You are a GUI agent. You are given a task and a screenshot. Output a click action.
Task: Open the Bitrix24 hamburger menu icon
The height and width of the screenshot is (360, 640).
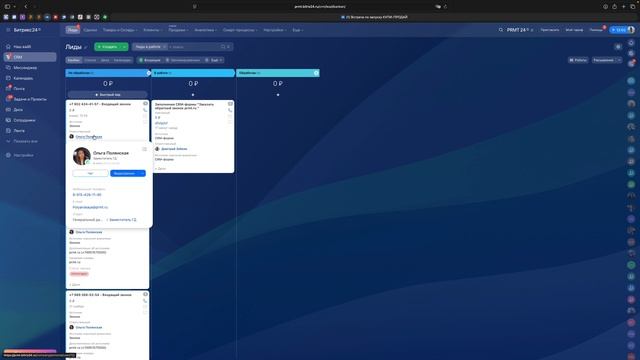coord(8,30)
